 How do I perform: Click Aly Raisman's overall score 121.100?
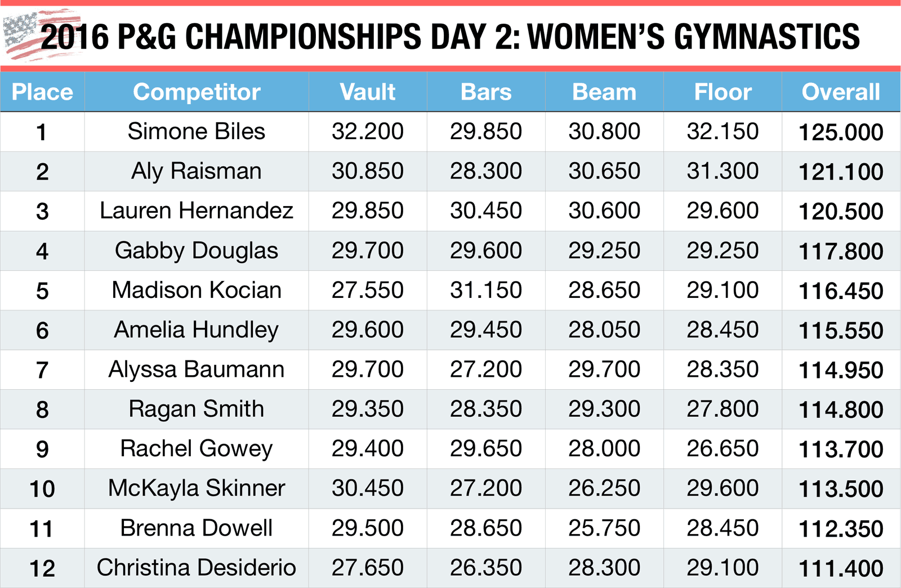(x=841, y=172)
